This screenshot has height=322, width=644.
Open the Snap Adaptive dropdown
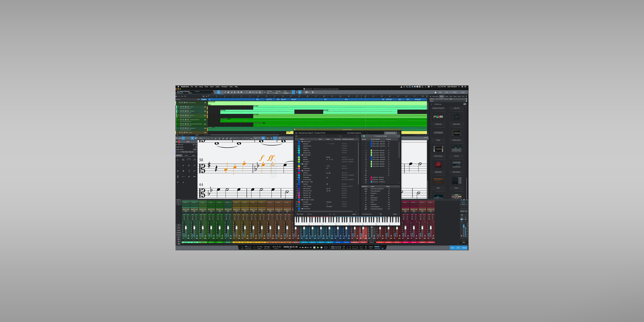(287, 93)
